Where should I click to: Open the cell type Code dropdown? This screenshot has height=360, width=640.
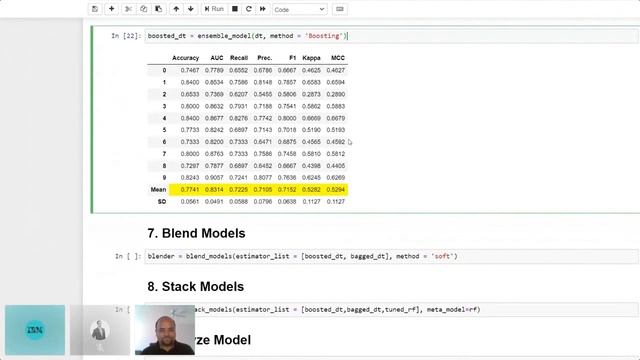[x=300, y=9]
